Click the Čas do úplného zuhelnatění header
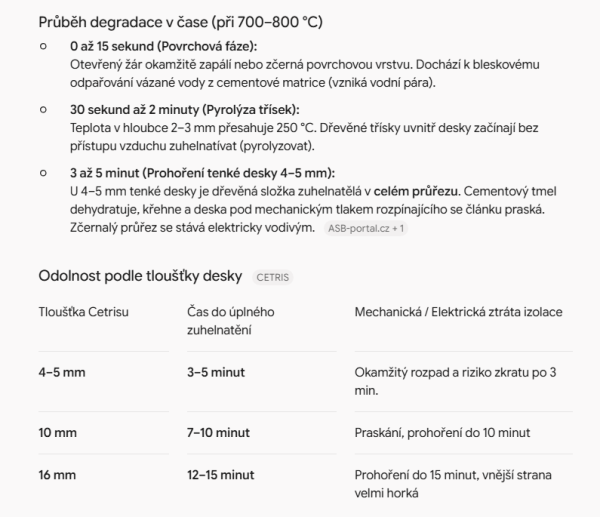600x517 pixels. (x=231, y=321)
